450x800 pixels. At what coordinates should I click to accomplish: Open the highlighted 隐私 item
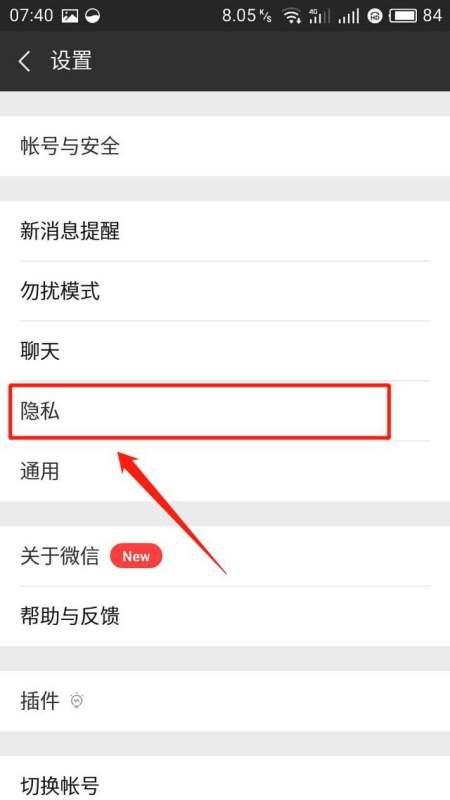tap(200, 411)
